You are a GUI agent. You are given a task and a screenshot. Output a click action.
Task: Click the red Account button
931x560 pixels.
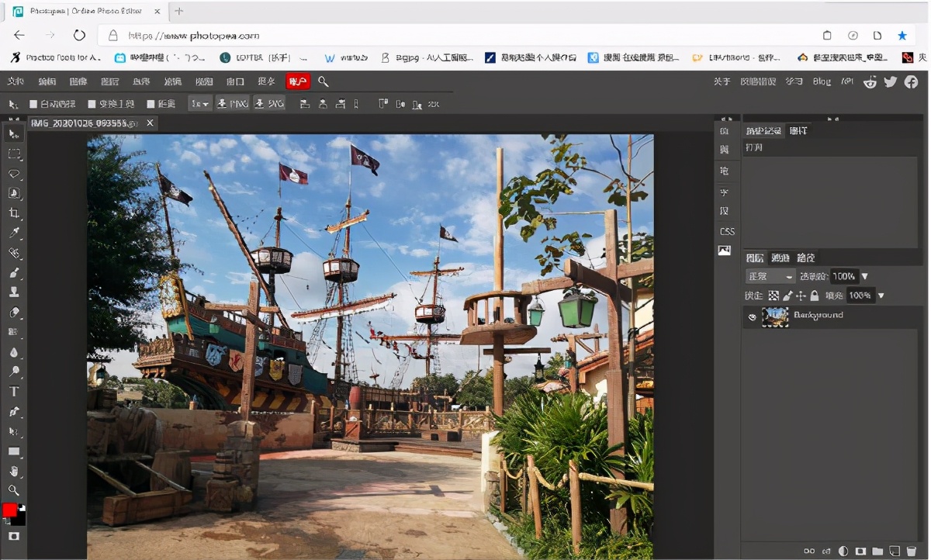pos(297,81)
